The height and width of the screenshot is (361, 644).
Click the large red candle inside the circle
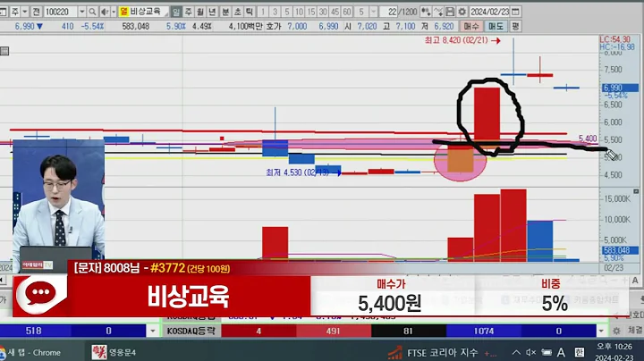(487, 113)
